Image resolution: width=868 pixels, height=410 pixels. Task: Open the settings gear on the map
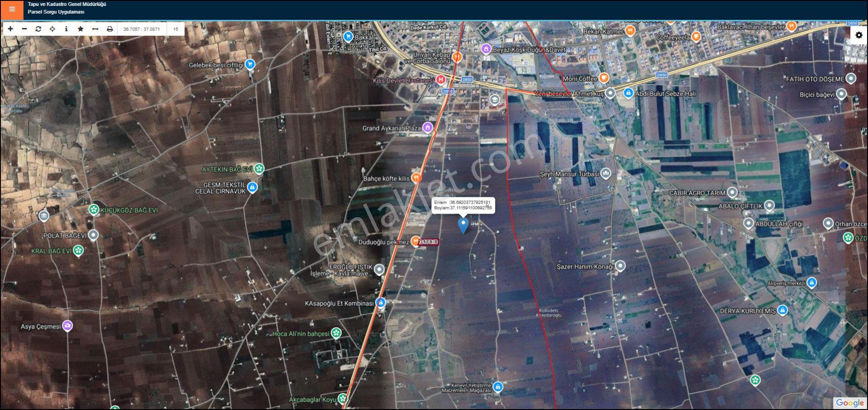click(859, 35)
